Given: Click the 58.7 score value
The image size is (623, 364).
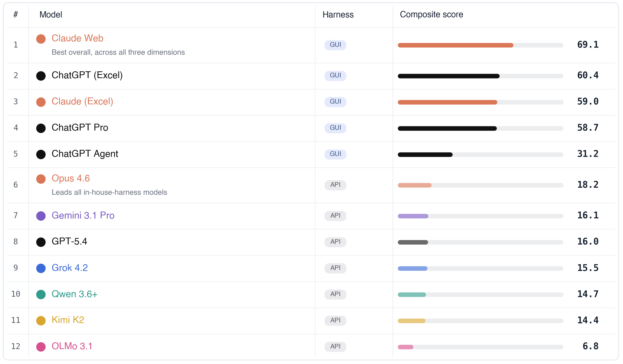Looking at the screenshot, I should pos(588,128).
